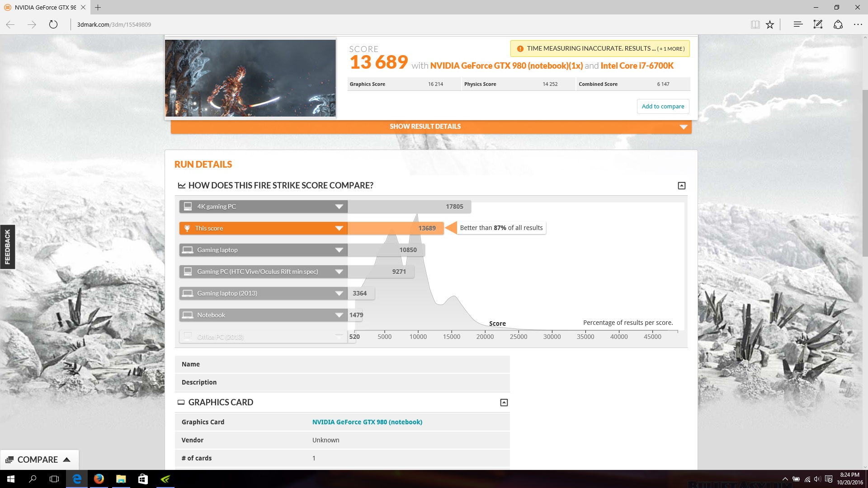The height and width of the screenshot is (488, 868).
Task: Close the NVIDIA GeForce tab
Action: pyautogui.click(x=83, y=7)
